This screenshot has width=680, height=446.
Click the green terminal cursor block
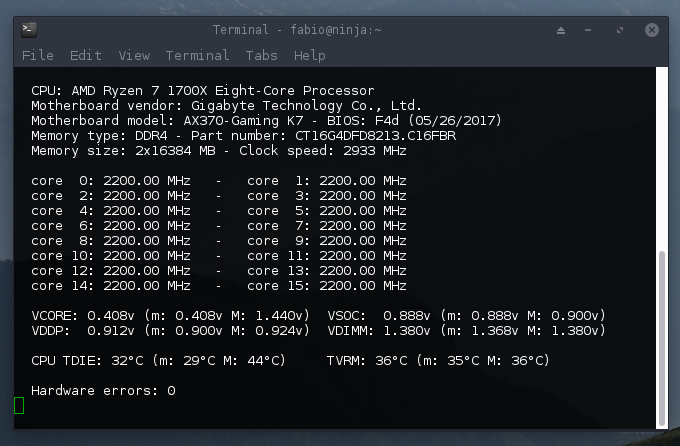pyautogui.click(x=19, y=406)
